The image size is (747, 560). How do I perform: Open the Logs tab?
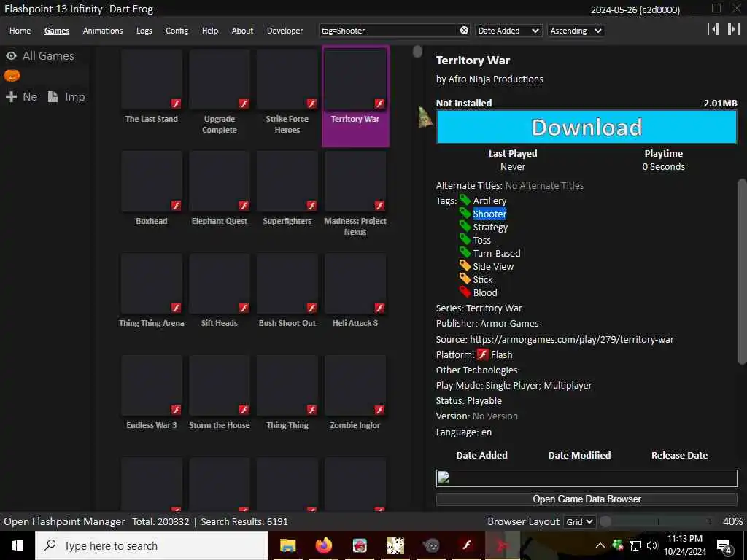pos(144,31)
